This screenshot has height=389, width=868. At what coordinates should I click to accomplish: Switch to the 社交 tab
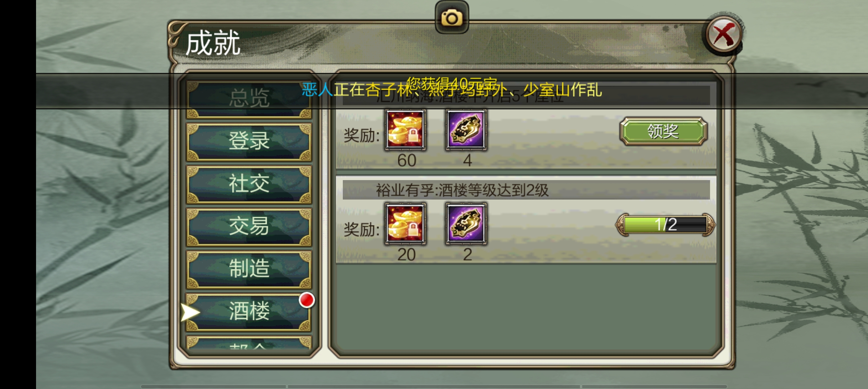(249, 184)
